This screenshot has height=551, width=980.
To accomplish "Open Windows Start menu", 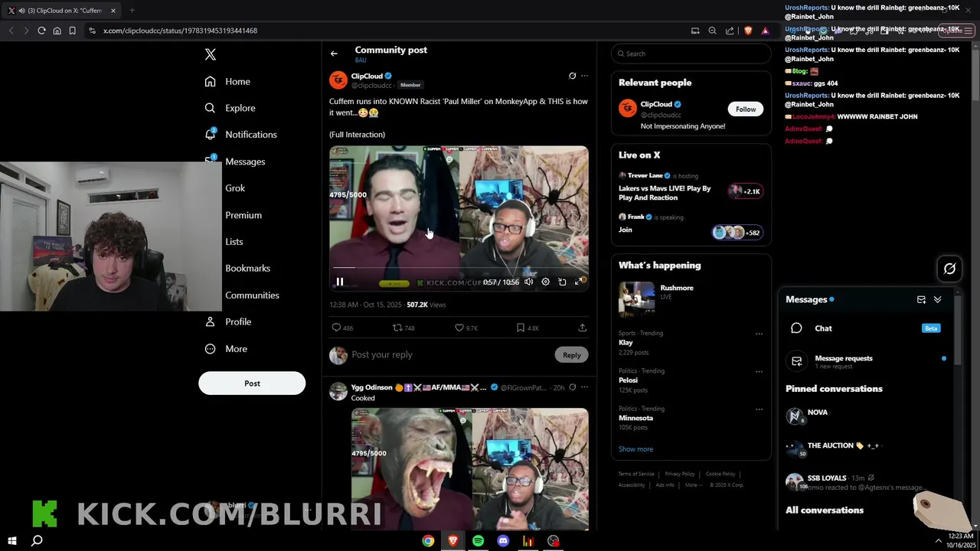I will point(12,541).
